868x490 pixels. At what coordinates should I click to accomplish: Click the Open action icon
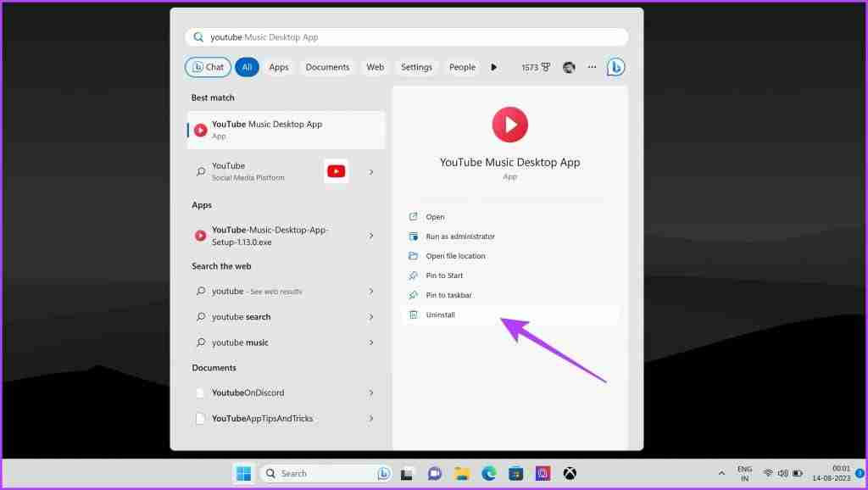tap(413, 216)
